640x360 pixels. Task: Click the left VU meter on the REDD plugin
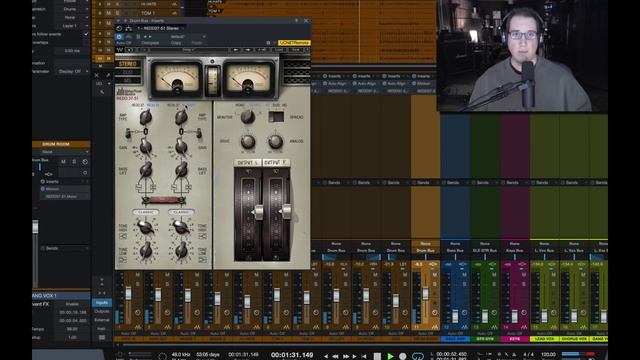tap(177, 78)
